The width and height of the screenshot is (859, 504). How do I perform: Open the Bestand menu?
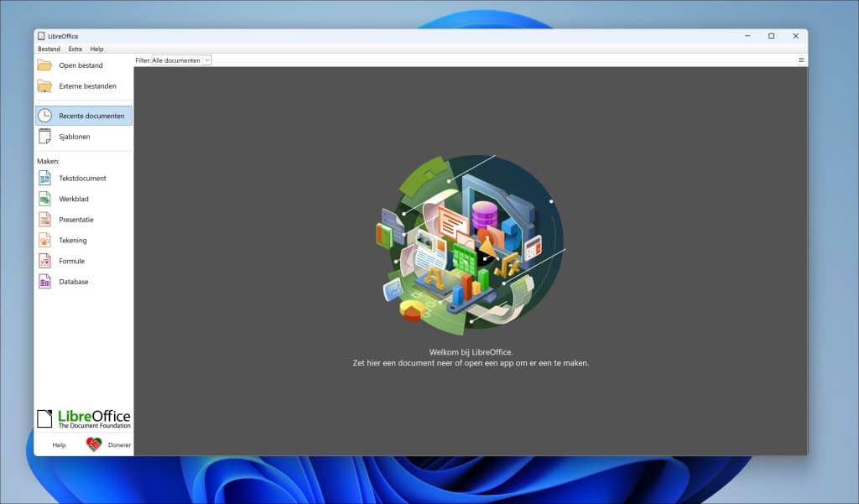[x=49, y=49]
